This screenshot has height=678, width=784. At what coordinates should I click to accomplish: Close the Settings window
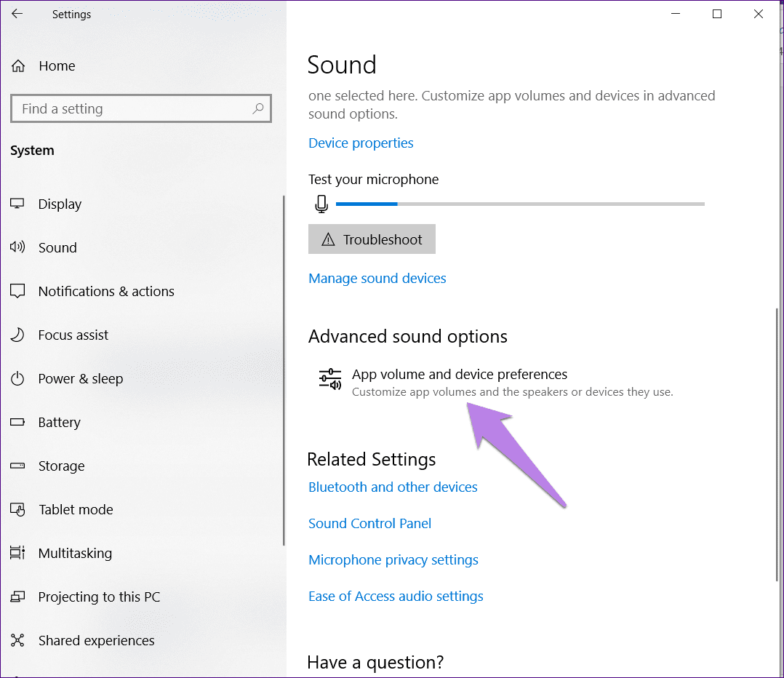[x=758, y=14]
